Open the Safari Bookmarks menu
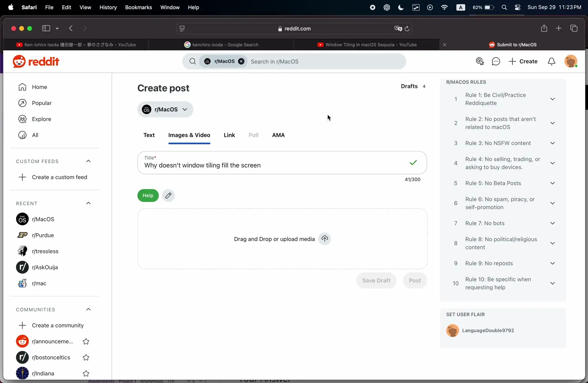 tap(138, 7)
